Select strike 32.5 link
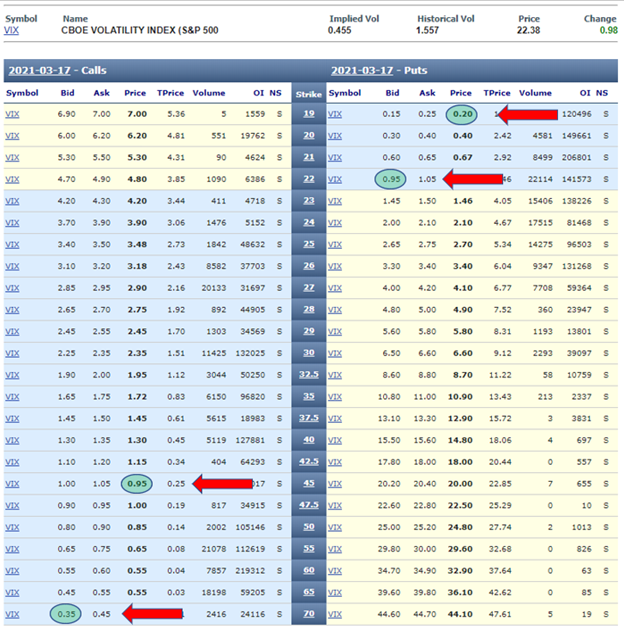 (309, 374)
